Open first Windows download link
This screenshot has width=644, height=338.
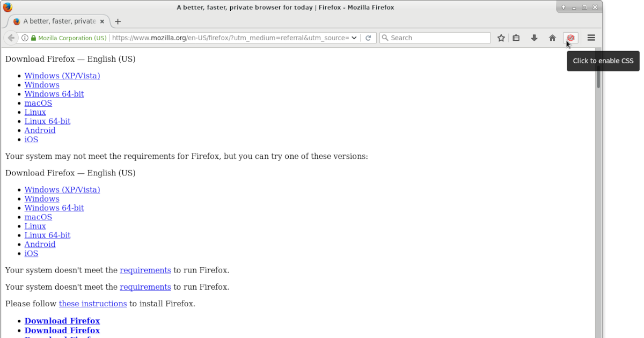(x=42, y=85)
